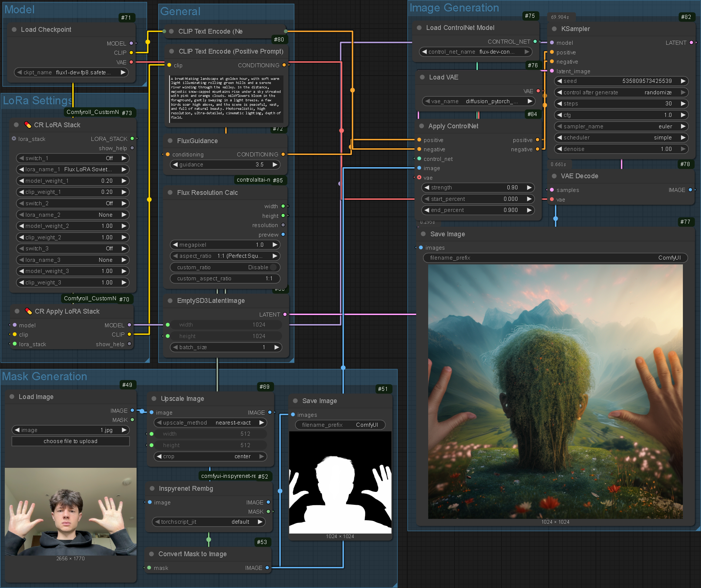Image resolution: width=701 pixels, height=588 pixels.
Task: Open the crop center dropdown
Action: click(x=210, y=456)
